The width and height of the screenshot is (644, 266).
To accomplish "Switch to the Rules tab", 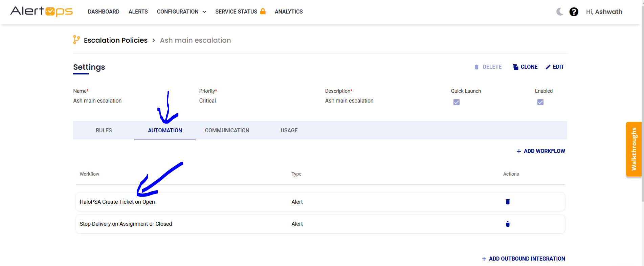I will 104,130.
